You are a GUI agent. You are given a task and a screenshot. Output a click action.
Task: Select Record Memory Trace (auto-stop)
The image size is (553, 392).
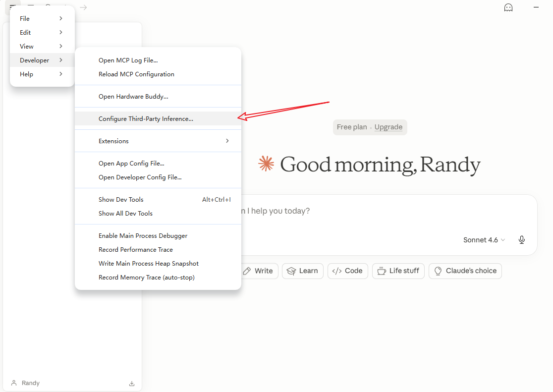pyautogui.click(x=158, y=278)
